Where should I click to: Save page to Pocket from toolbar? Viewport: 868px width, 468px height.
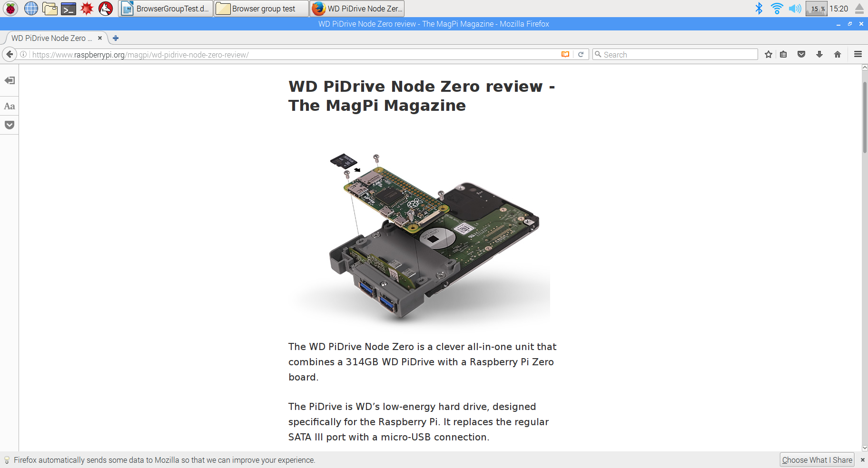(x=801, y=54)
